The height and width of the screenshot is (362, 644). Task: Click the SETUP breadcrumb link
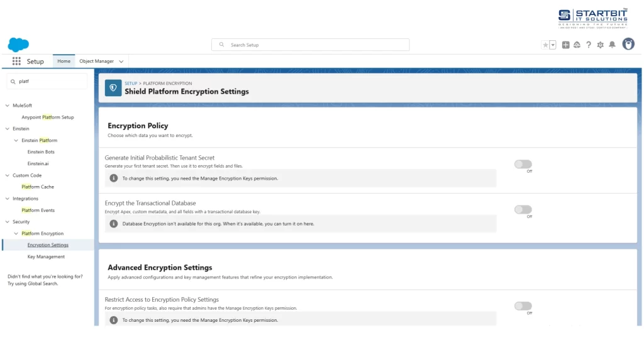click(x=130, y=83)
